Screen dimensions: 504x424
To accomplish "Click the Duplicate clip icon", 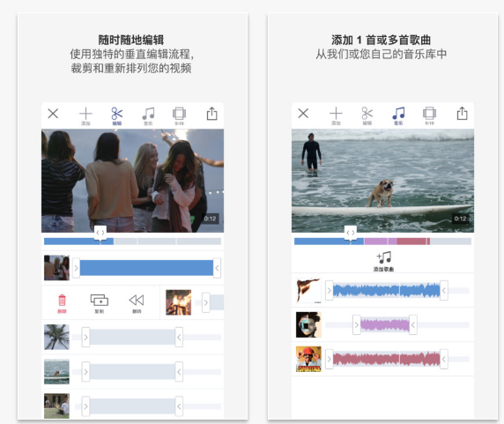I will (100, 303).
